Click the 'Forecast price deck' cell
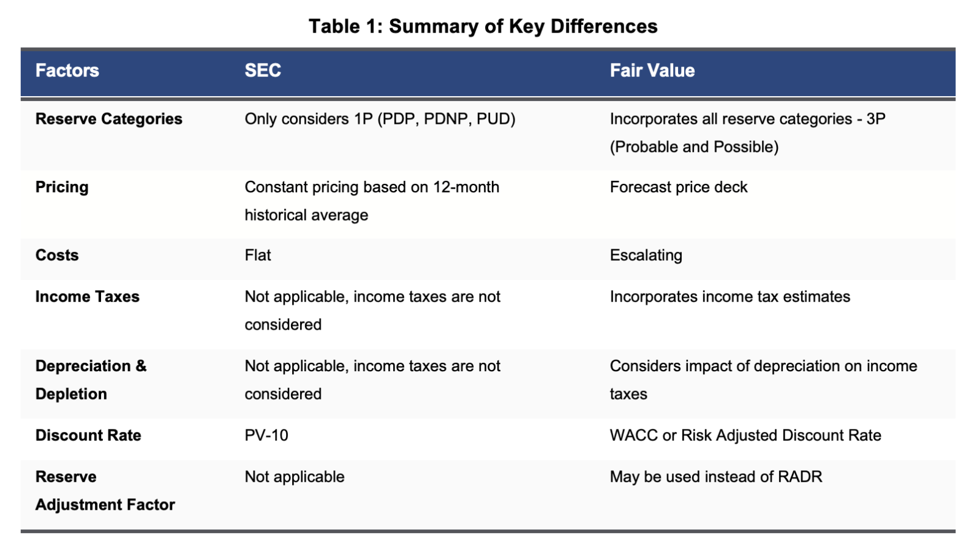This screenshot has height=549, width=980. point(679,187)
